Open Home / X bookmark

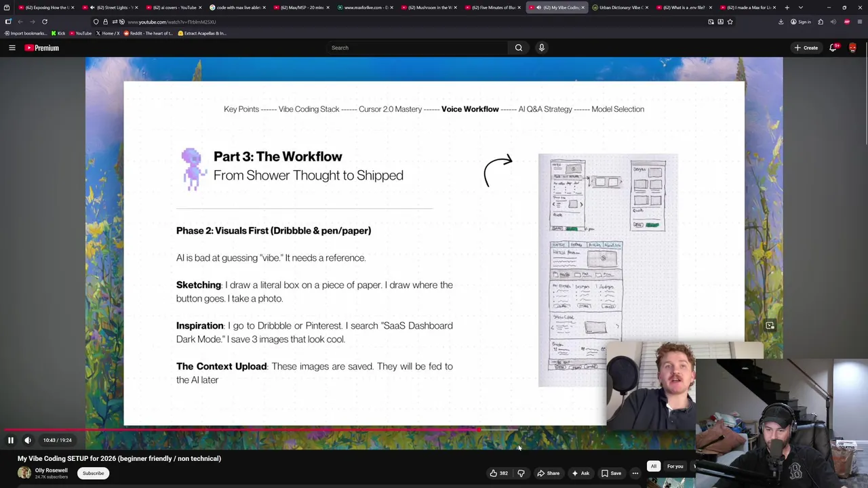[107, 33]
